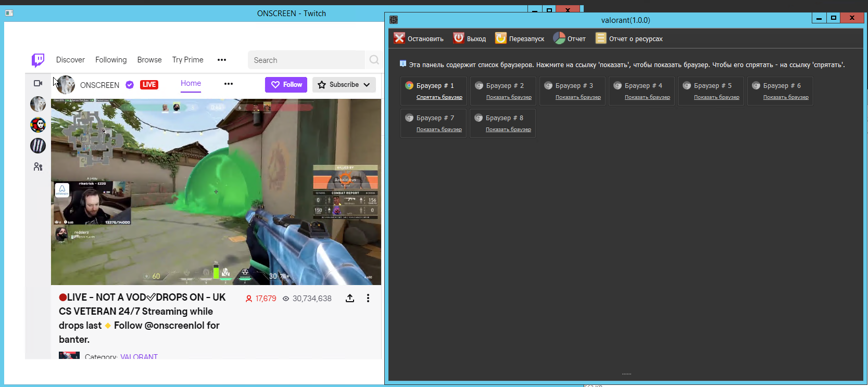Viewport: 868px width, 387px height.
Task: Click the grey icon for Браузер # 8
Action: (x=479, y=118)
